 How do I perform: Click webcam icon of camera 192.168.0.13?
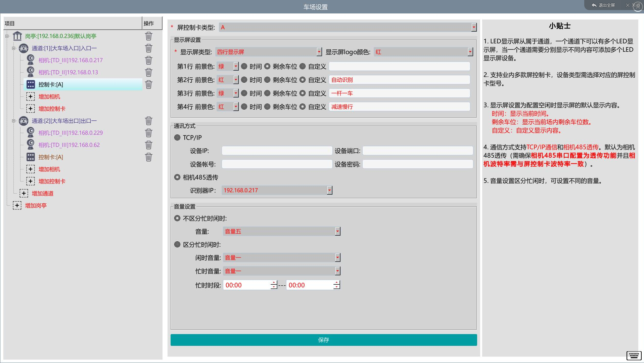click(31, 72)
